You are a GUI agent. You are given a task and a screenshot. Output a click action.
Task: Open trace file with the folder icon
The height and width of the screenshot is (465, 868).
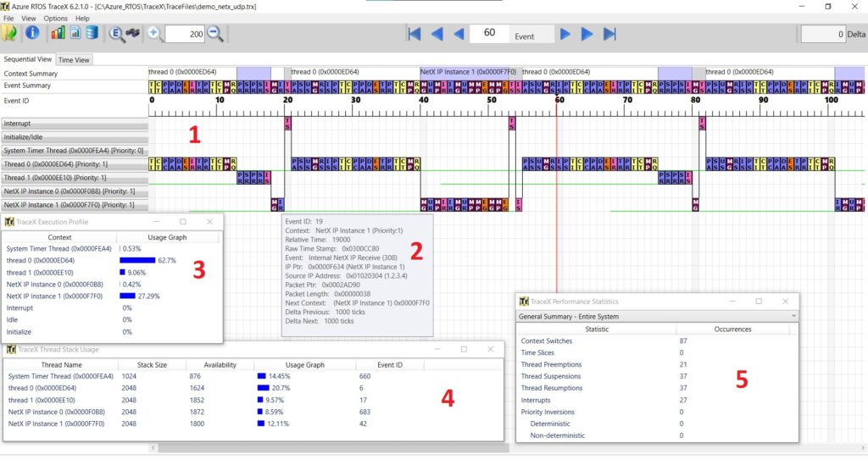coord(9,34)
